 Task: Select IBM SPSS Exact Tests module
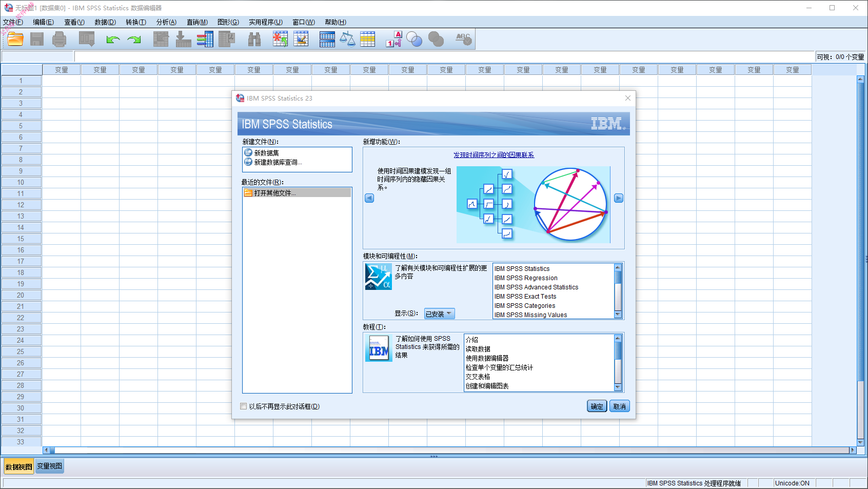(x=525, y=297)
